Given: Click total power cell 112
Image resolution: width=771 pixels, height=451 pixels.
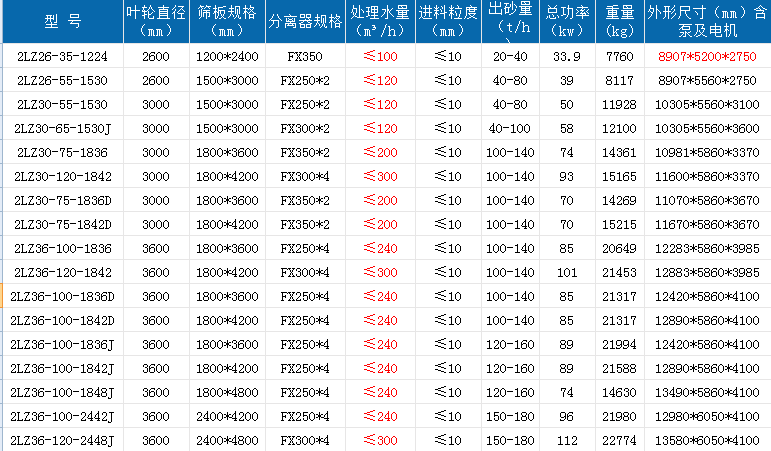Looking at the screenshot, I should 567,440.
